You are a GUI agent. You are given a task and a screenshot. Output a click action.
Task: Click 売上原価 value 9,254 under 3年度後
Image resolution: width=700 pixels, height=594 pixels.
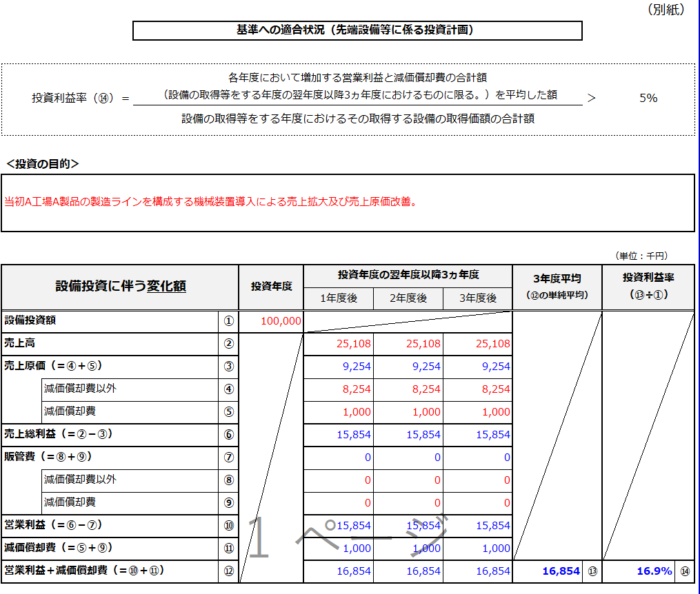(x=478, y=367)
